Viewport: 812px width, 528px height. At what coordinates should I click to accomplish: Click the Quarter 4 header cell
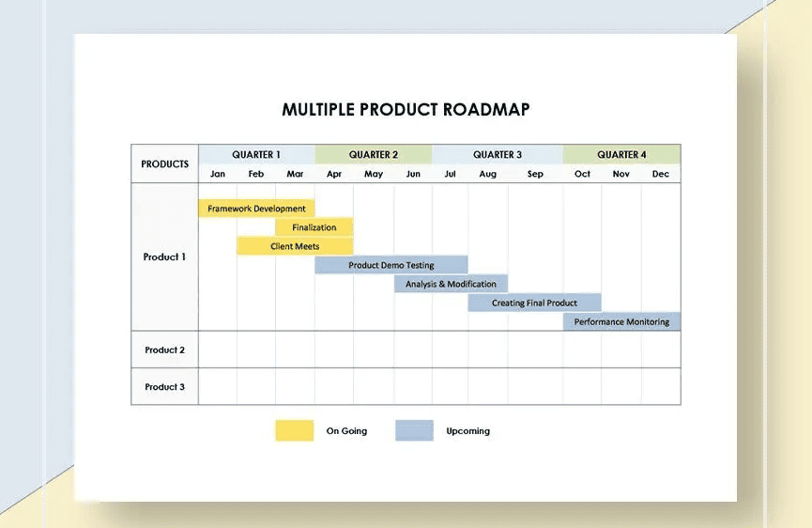622,154
